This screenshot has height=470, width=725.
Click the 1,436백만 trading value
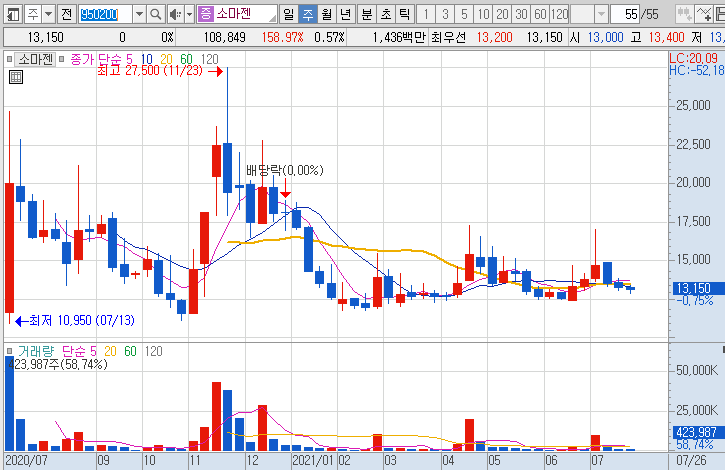[x=399, y=37]
